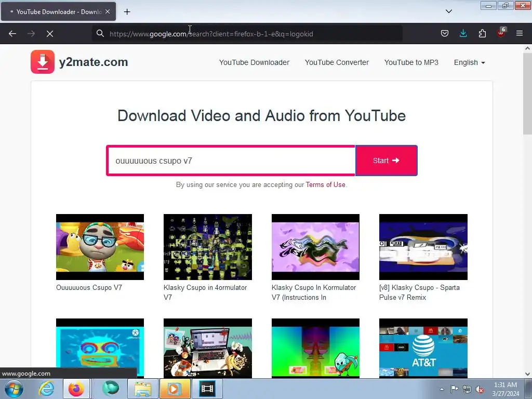Open Windows Explorer folder in taskbar
This screenshot has width=532, height=399.
143,389
